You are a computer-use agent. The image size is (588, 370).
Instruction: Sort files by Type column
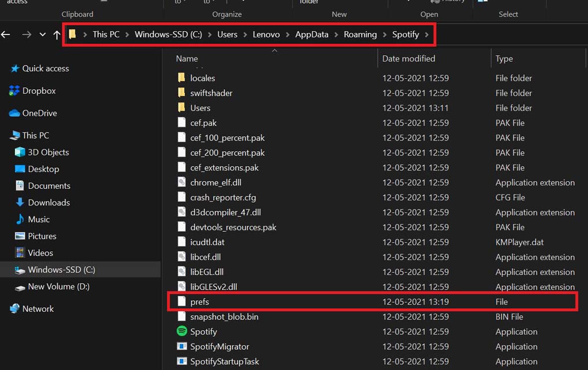[504, 59]
